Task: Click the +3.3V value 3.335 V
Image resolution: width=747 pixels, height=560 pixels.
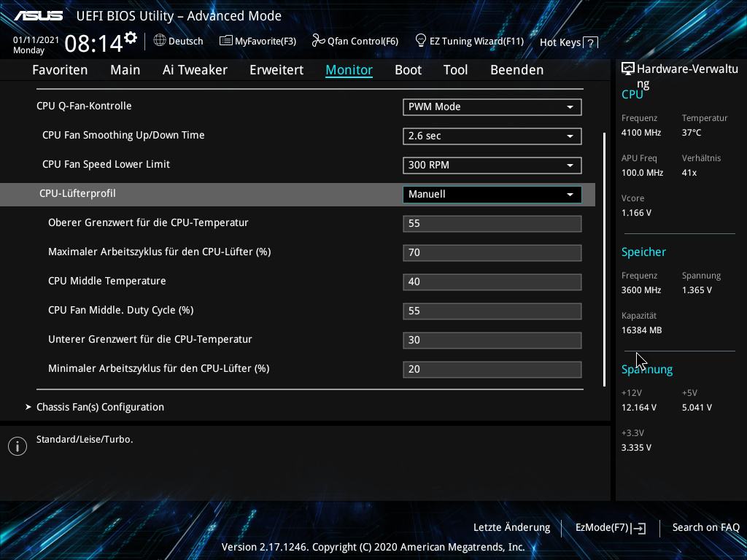Action: (x=636, y=448)
